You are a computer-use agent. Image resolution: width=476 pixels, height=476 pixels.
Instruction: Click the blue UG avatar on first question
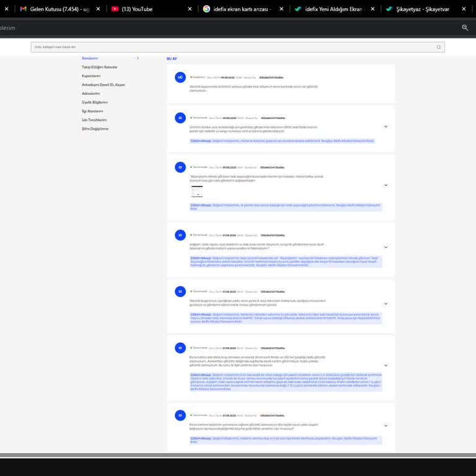180,77
